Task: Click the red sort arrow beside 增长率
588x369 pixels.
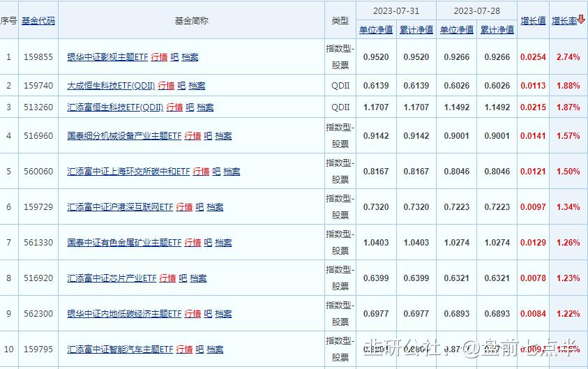Action: coord(581,20)
